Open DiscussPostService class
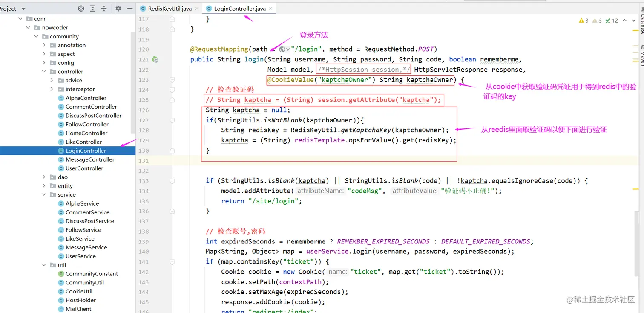The width and height of the screenshot is (644, 313). pyautogui.click(x=89, y=221)
